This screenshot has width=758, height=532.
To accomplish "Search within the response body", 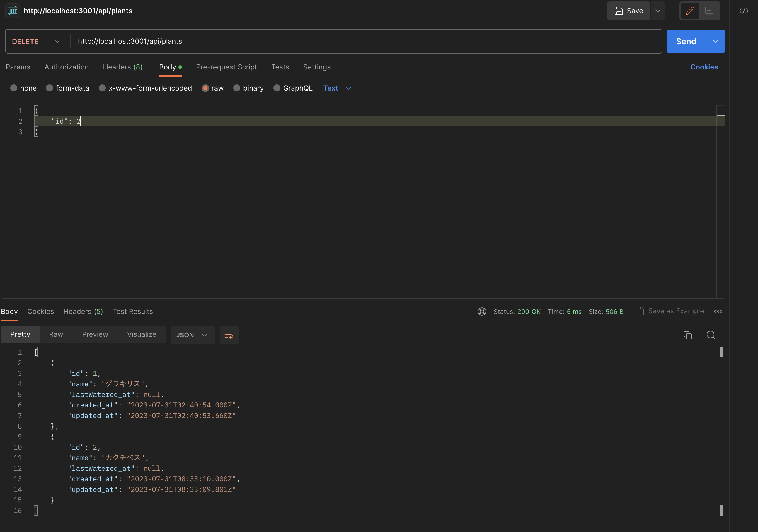I will (711, 335).
